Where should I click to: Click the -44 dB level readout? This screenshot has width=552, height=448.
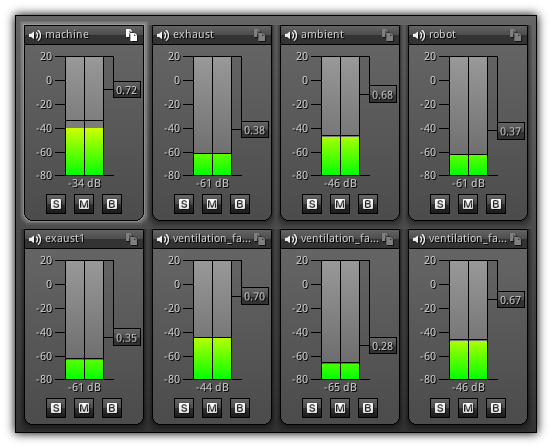[212, 387]
